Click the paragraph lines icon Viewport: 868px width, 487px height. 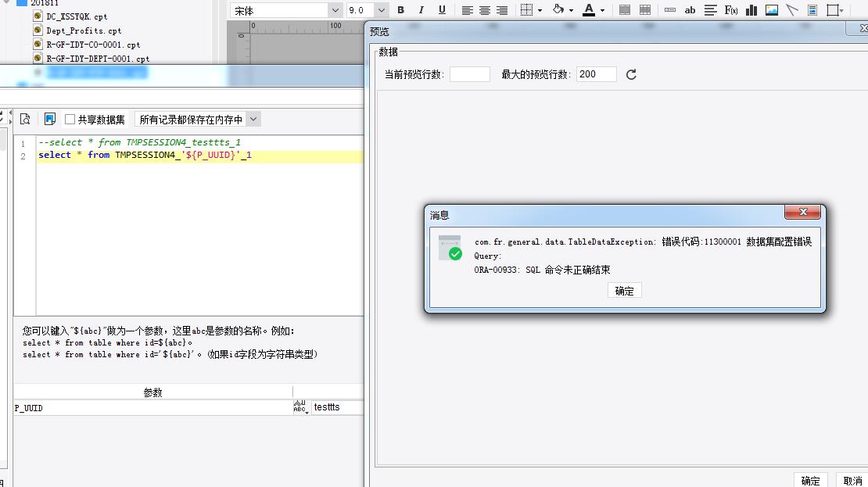710,10
